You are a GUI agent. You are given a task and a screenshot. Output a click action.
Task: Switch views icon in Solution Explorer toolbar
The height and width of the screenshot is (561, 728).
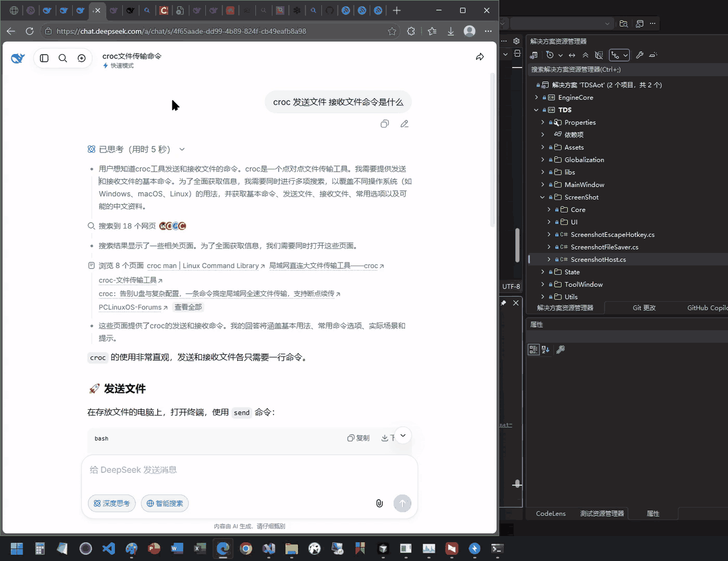click(x=534, y=55)
